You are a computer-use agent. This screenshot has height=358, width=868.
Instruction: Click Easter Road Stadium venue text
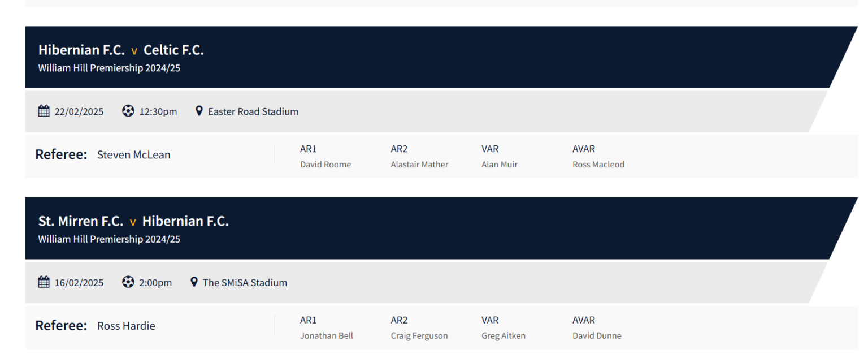pos(253,111)
